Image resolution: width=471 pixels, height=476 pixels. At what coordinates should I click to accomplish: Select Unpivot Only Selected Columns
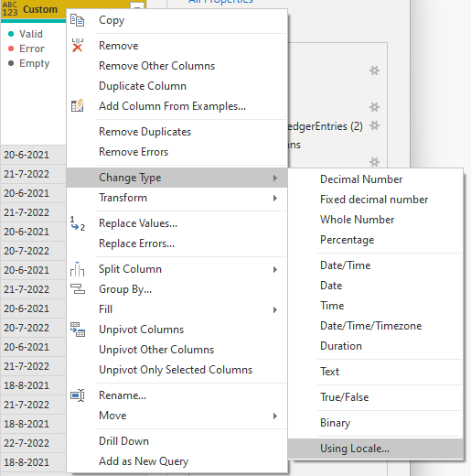[176, 370]
